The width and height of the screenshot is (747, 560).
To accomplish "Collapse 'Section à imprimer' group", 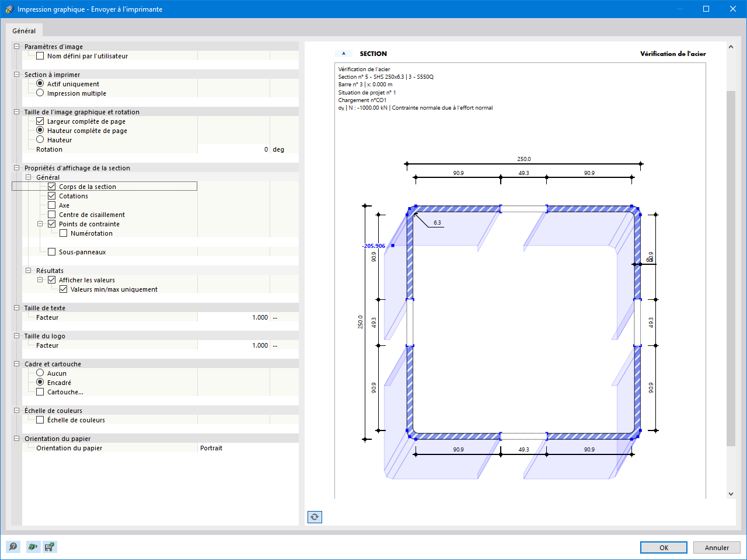I will click(x=16, y=75).
